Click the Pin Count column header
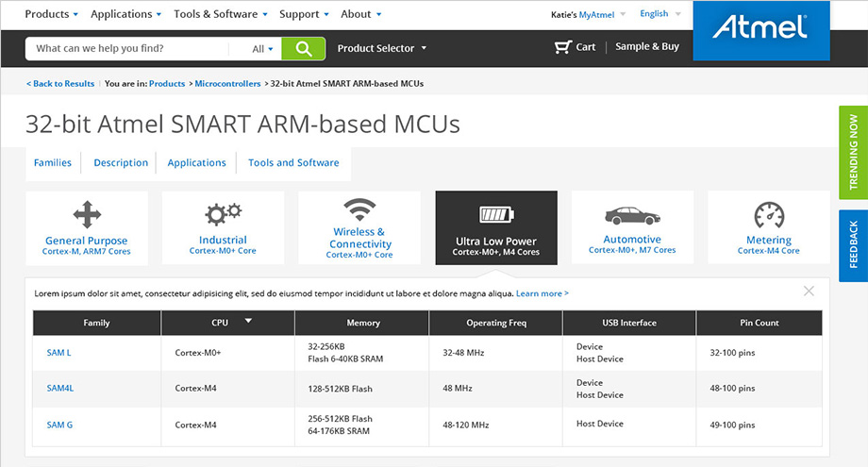The width and height of the screenshot is (868, 467). (759, 323)
